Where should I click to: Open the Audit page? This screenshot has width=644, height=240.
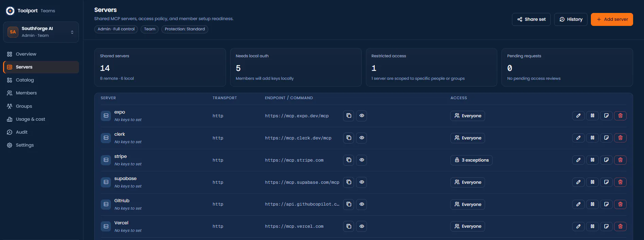pyautogui.click(x=41, y=132)
